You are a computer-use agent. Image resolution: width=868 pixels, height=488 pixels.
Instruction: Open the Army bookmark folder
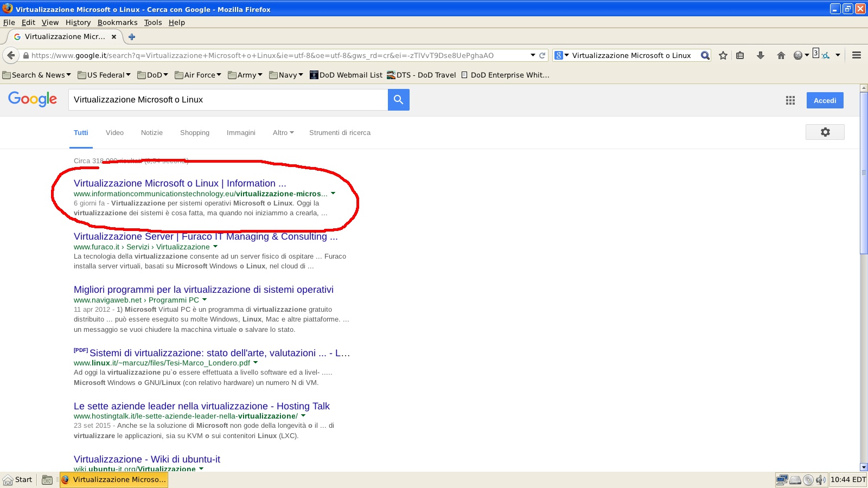(x=245, y=75)
